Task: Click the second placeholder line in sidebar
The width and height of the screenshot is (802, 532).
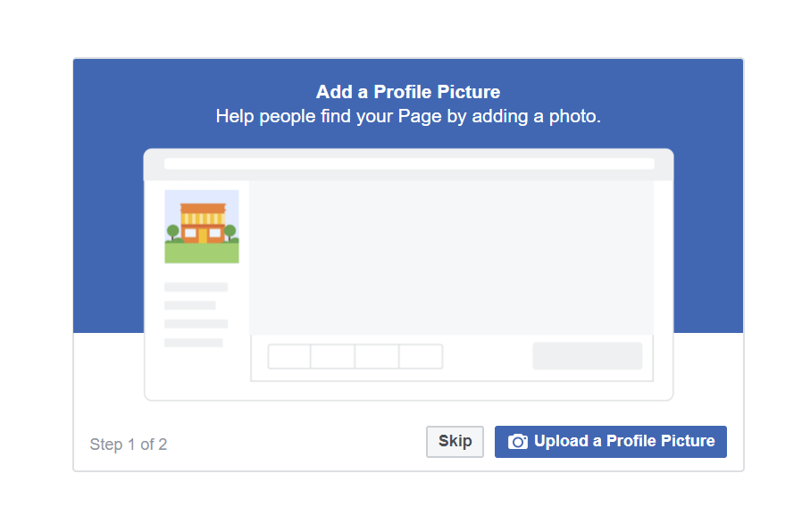Action: coord(189,305)
